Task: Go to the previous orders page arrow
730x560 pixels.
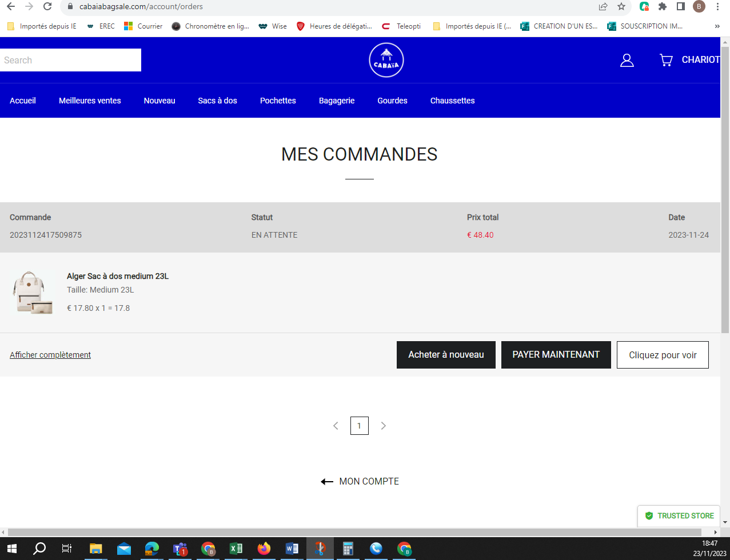Action: [336, 426]
